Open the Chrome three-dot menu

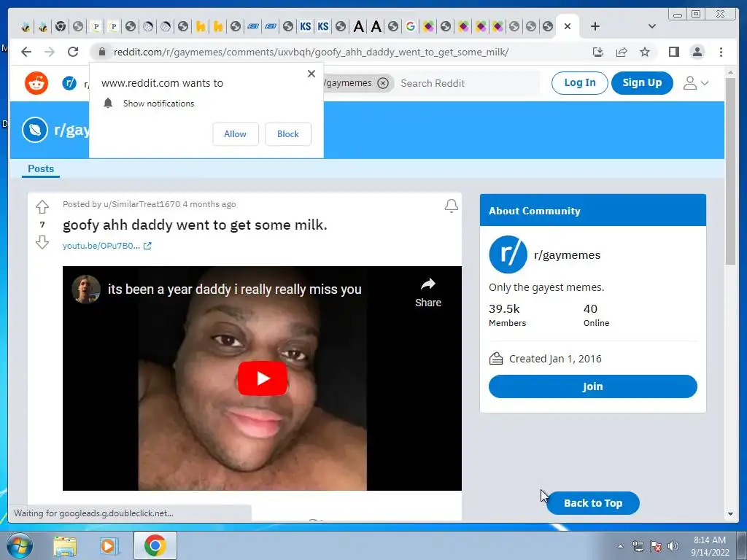721,52
